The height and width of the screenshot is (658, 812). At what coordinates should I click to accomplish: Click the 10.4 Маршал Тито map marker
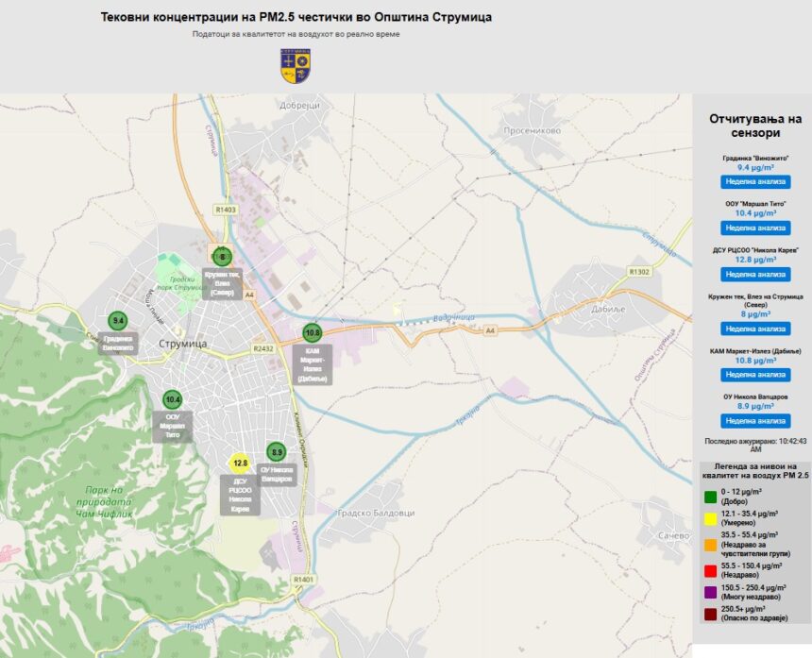tap(172, 399)
